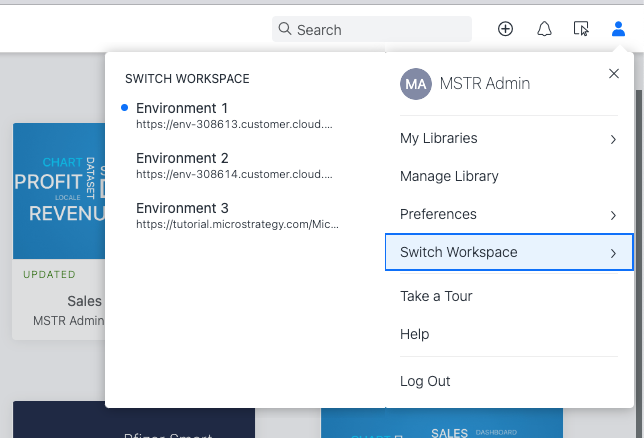Open Manage Library menu item
The width and height of the screenshot is (644, 438).
pyautogui.click(x=449, y=176)
